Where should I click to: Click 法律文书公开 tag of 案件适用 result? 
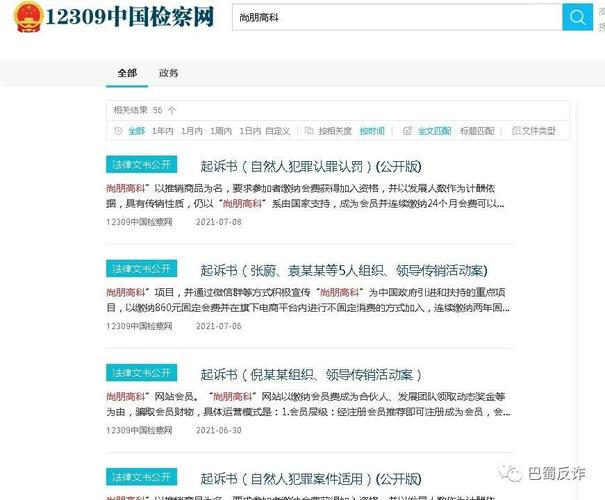point(142,477)
